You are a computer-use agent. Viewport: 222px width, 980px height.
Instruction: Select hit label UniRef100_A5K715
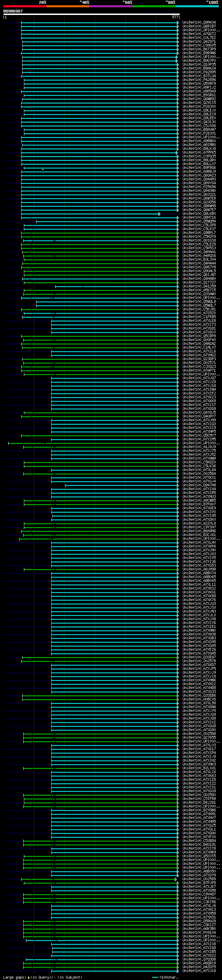(199, 290)
